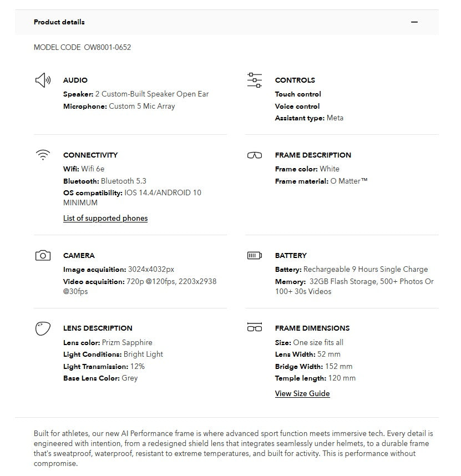Viewport: 461px width, 476px height.
Task: Click the Product details header title
Action: [59, 22]
